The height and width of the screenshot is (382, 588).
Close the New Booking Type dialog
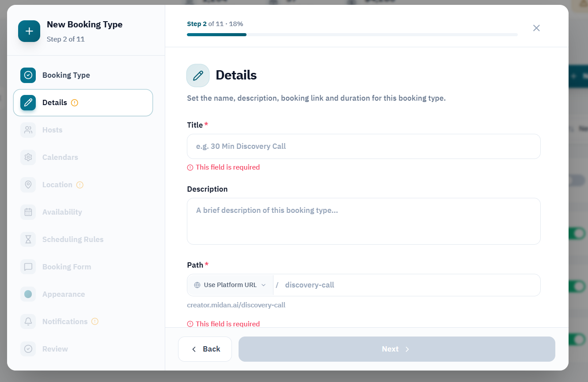coord(536,28)
